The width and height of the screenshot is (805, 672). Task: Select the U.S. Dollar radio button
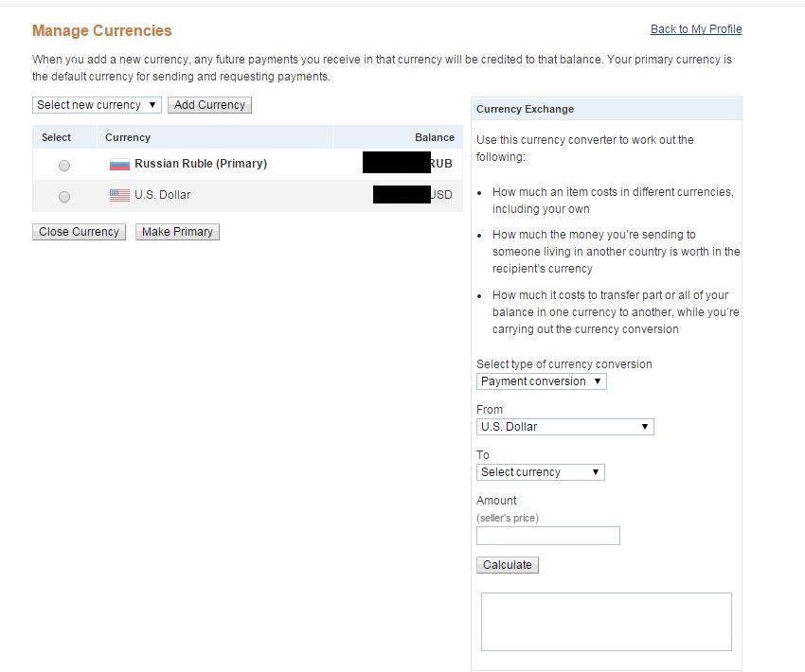pyautogui.click(x=64, y=197)
